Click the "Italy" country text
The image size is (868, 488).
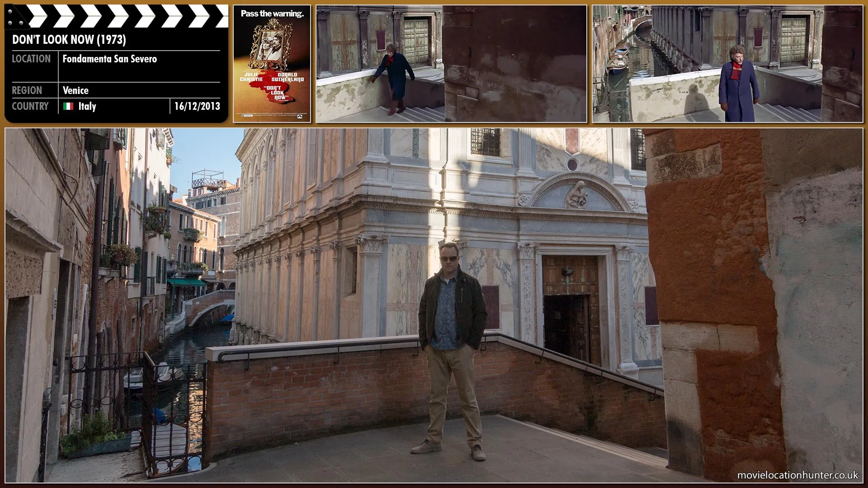click(x=87, y=106)
